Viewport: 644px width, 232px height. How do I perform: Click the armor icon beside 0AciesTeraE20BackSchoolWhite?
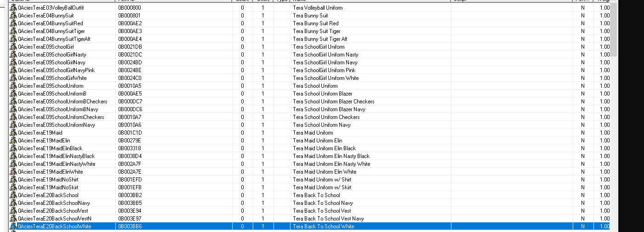coord(13,226)
